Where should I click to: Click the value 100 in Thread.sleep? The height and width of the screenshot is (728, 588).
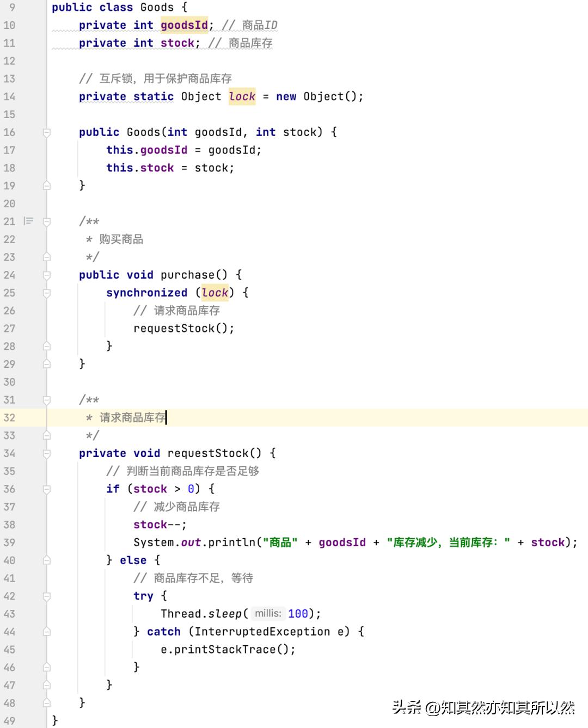(298, 614)
